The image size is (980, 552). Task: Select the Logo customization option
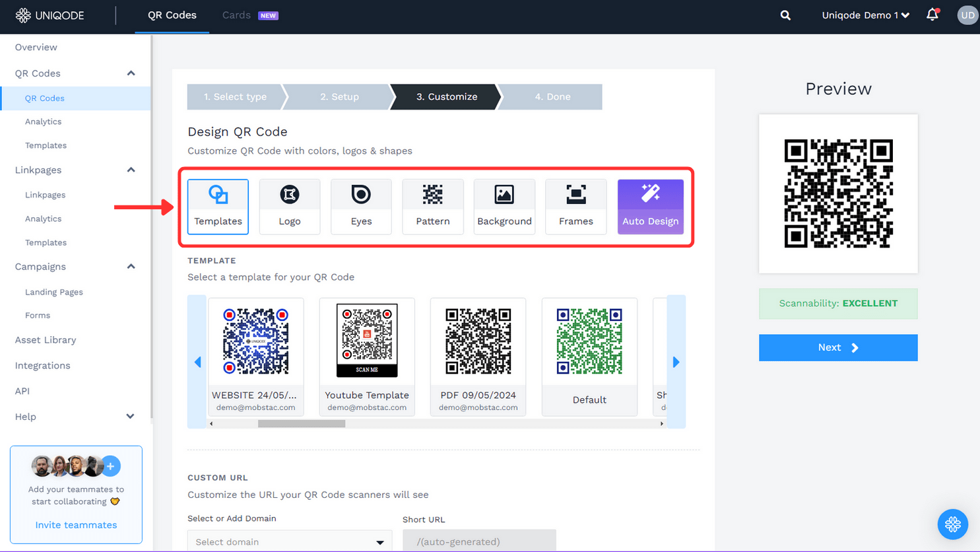pos(289,206)
